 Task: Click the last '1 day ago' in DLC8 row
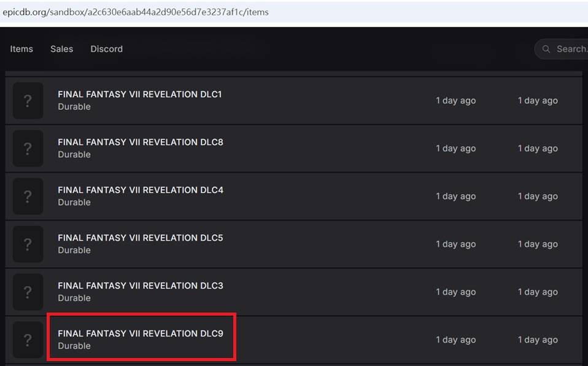tap(538, 149)
